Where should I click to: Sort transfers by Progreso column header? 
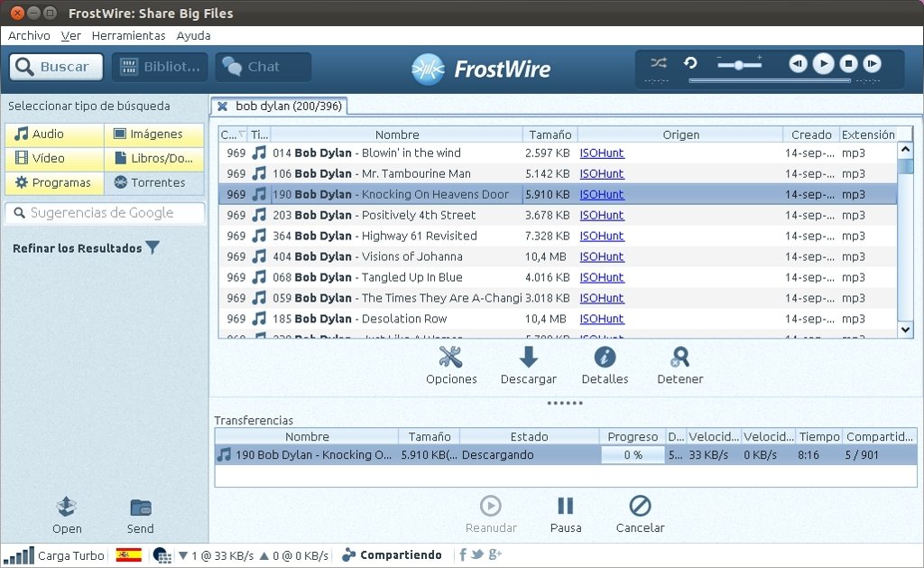[633, 436]
